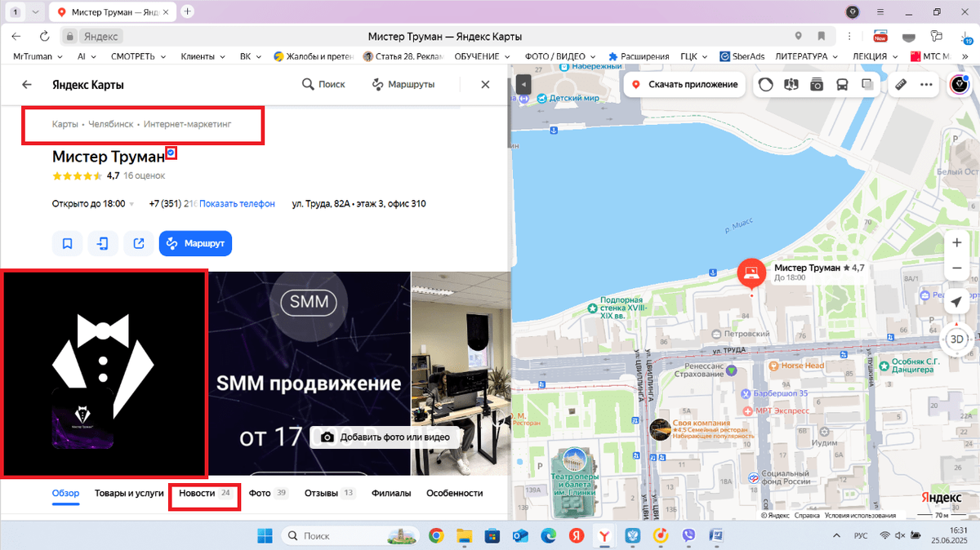
Task: Expand the СМОТРЕТЬ bookmarks folder
Action: 138,56
